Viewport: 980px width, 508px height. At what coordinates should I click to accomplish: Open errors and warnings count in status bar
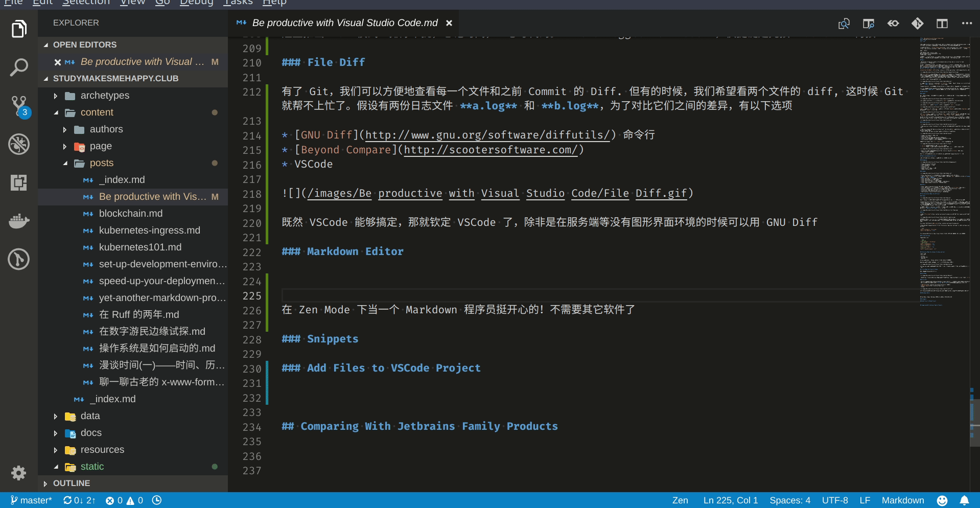click(x=124, y=500)
